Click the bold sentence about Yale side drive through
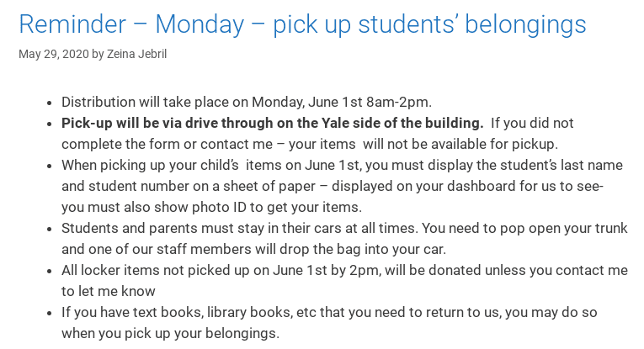 tap(272, 123)
